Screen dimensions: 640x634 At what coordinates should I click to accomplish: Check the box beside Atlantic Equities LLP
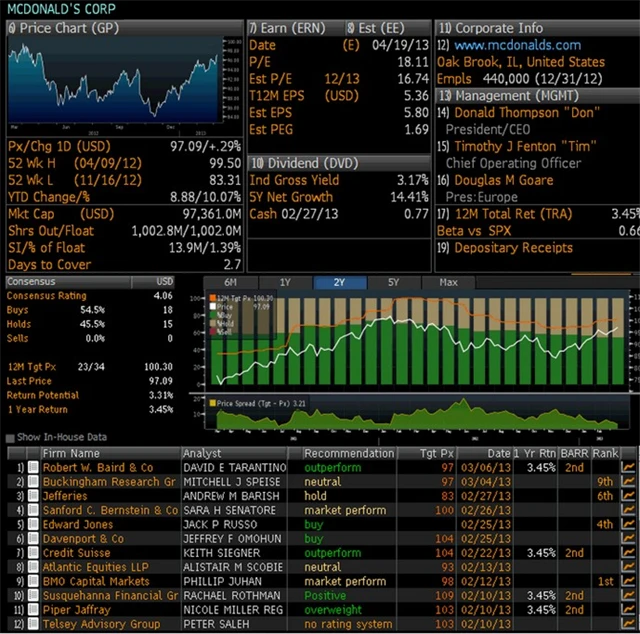33,568
